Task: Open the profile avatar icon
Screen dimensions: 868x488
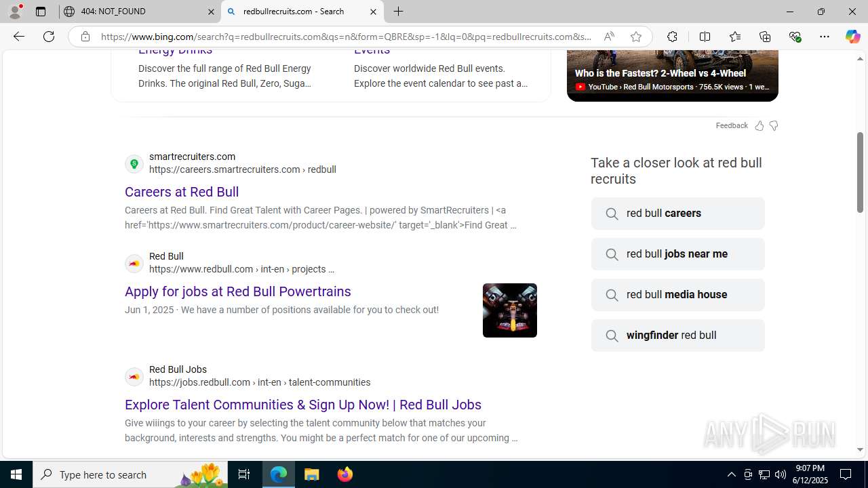Action: click(15, 12)
